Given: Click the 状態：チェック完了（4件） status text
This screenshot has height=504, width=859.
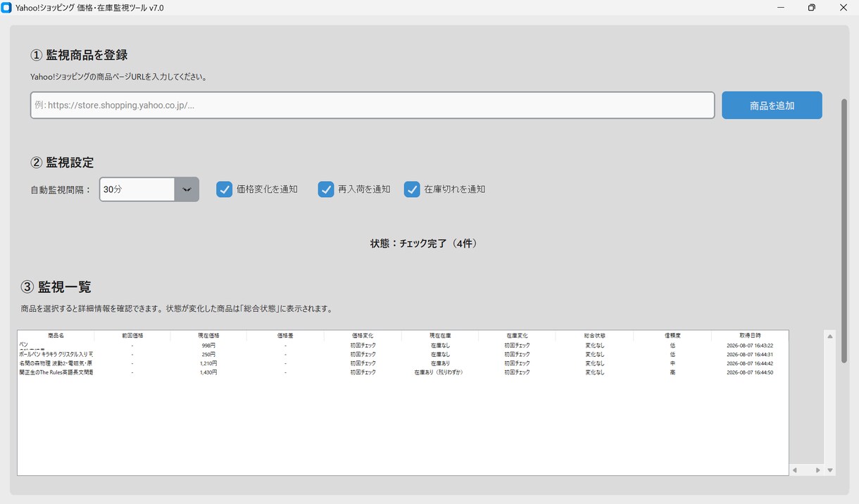Looking at the screenshot, I should (424, 244).
